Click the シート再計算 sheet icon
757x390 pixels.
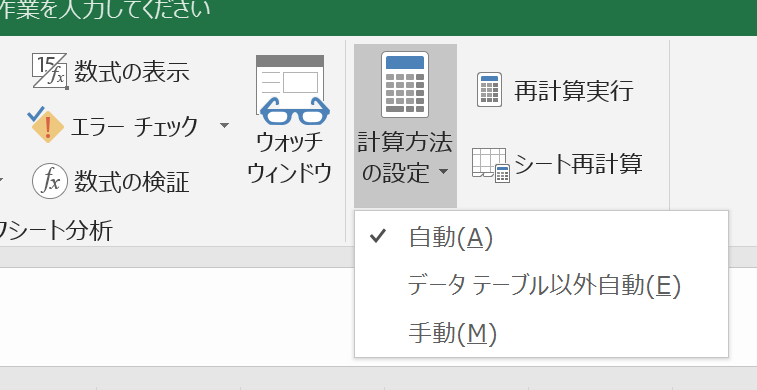[491, 165]
